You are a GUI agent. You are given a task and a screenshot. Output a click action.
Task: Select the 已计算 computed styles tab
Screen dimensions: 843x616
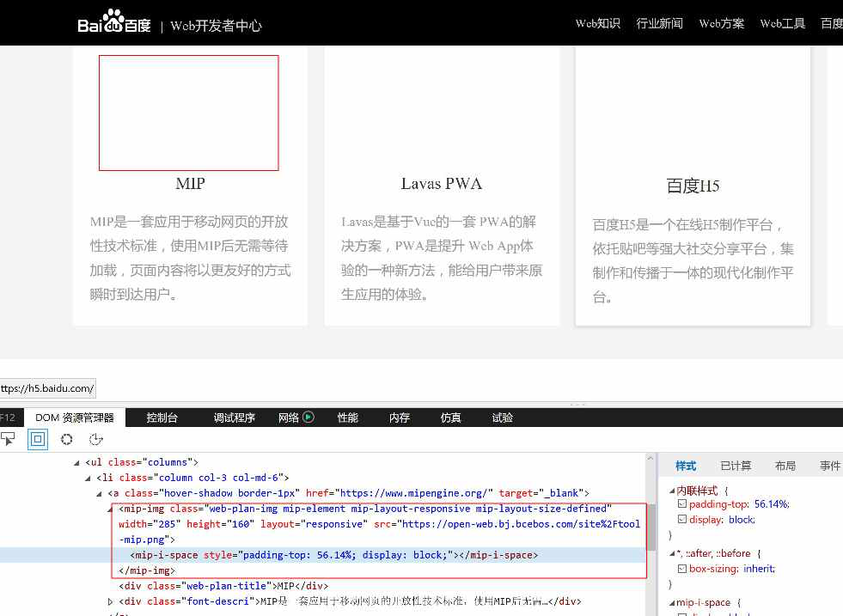[x=736, y=466]
